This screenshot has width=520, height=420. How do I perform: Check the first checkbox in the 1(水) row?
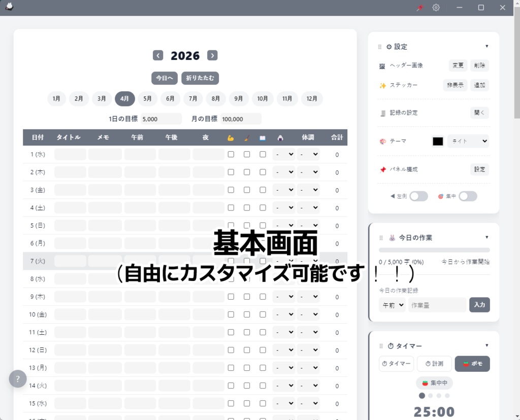pyautogui.click(x=230, y=154)
